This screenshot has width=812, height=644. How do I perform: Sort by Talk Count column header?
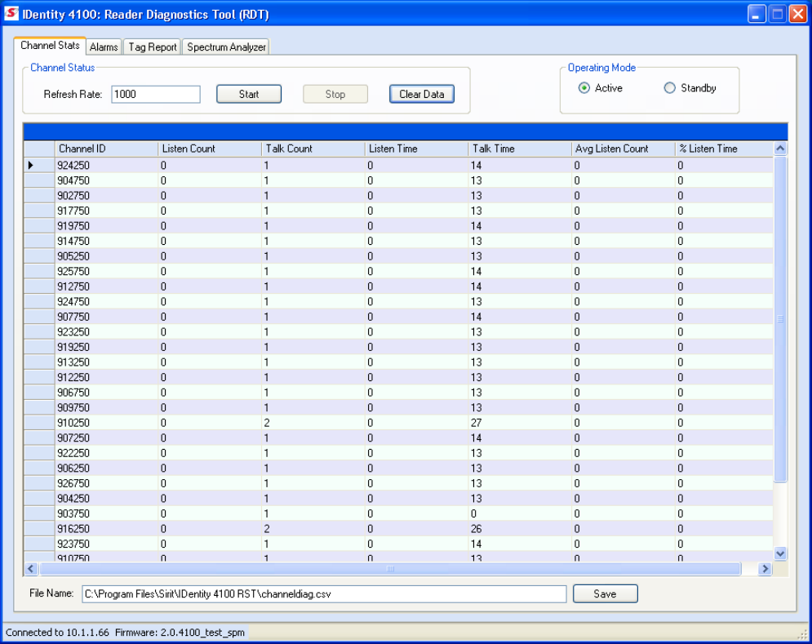pos(313,149)
